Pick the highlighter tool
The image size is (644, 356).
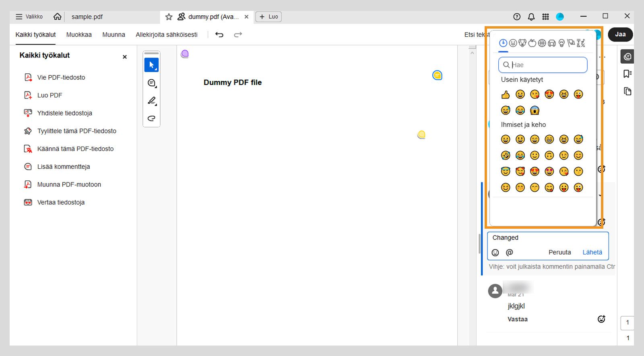click(151, 101)
